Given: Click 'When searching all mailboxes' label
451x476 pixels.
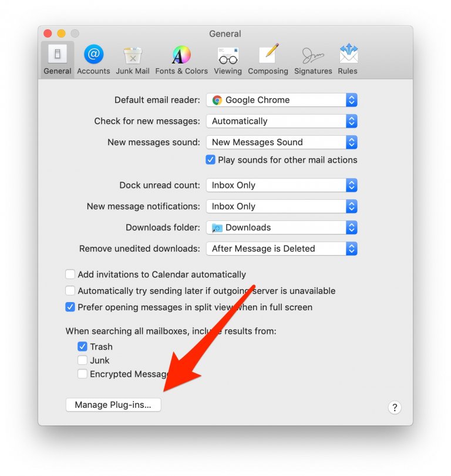Looking at the screenshot, I should (171, 331).
